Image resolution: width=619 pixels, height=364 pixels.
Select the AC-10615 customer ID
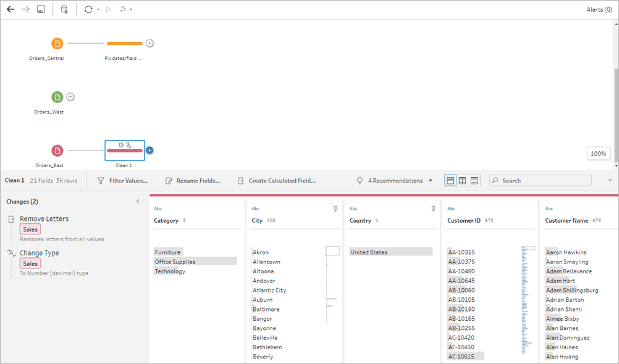tap(465, 357)
